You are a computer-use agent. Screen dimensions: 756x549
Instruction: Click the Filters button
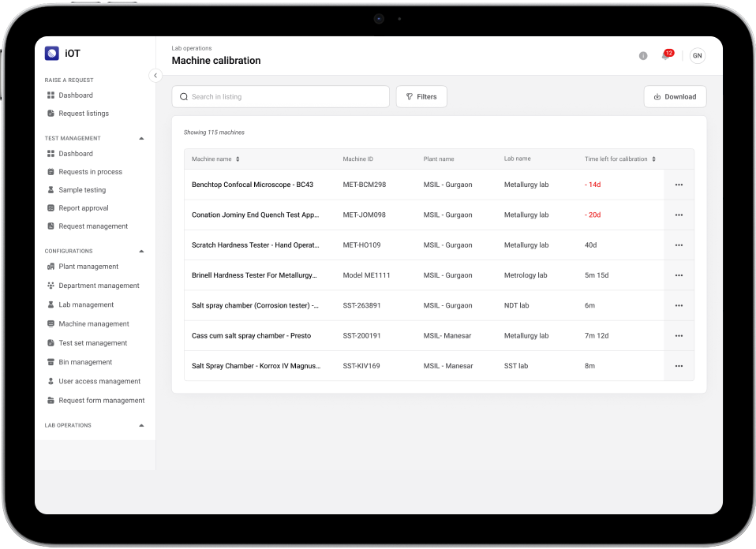[x=421, y=97]
